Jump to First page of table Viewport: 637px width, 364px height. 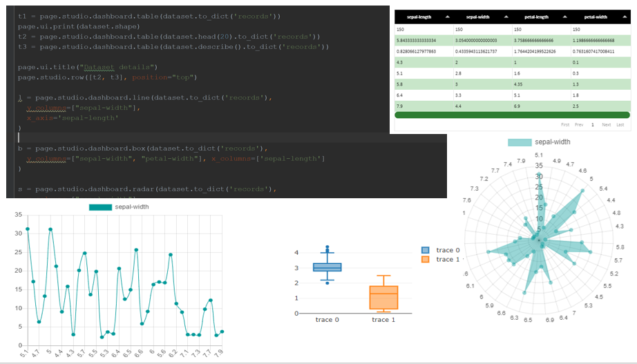[564, 124]
